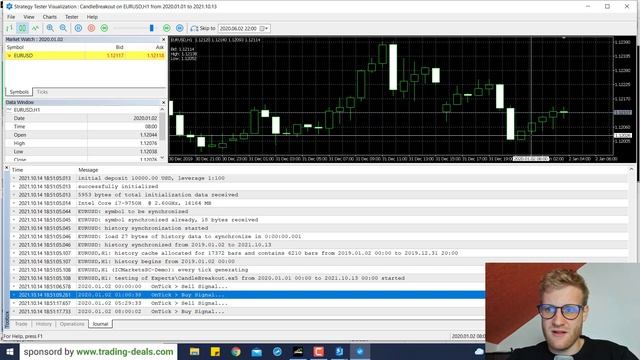Open the Mail app from the taskbar
640x360 pixels.
point(257,352)
